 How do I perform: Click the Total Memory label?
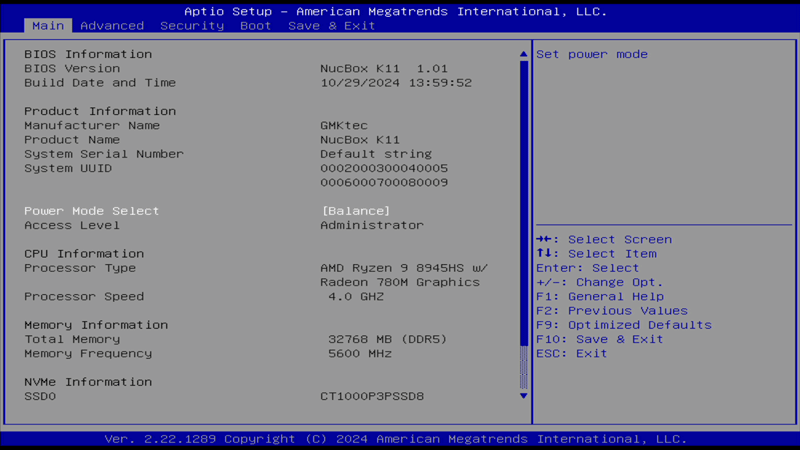point(72,339)
